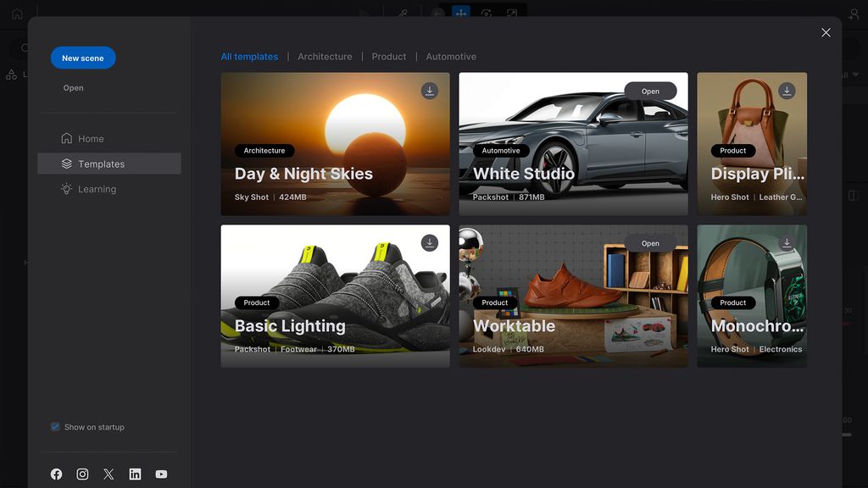868x488 pixels.
Task: Toggle the Show on startup checkbox
Action: click(x=54, y=427)
